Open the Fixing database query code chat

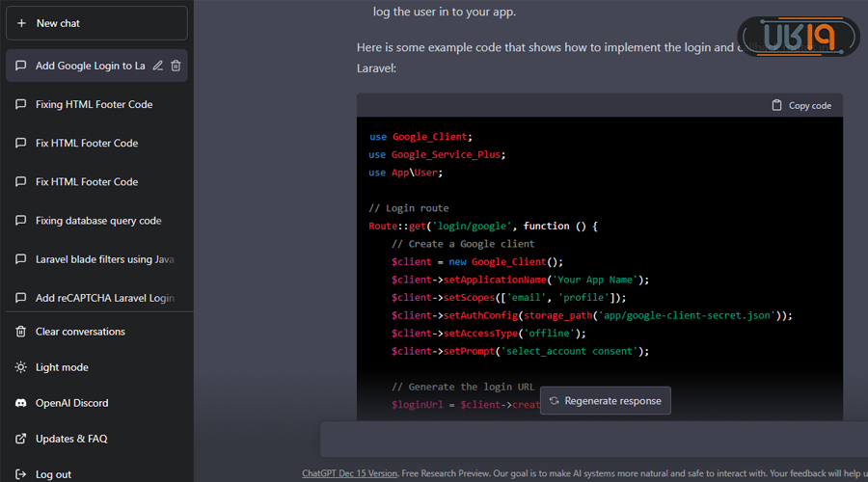click(97, 221)
